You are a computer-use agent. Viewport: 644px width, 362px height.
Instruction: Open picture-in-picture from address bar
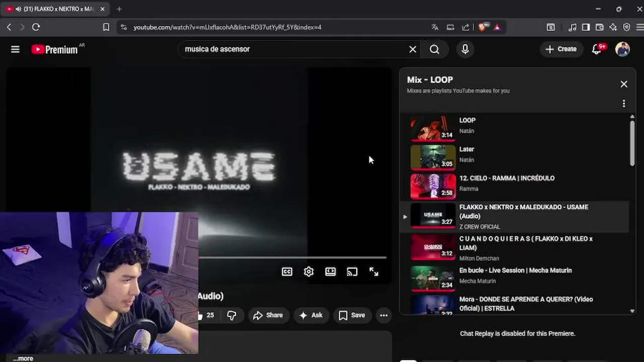(450, 27)
